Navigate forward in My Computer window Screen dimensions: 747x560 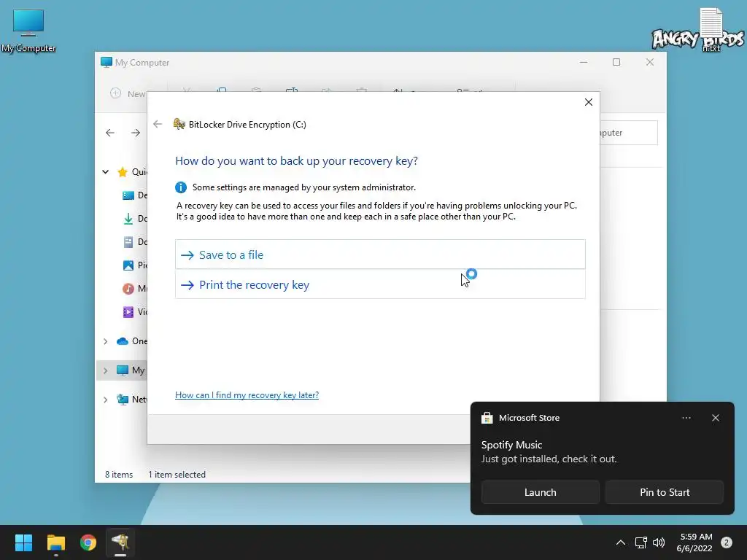click(136, 133)
